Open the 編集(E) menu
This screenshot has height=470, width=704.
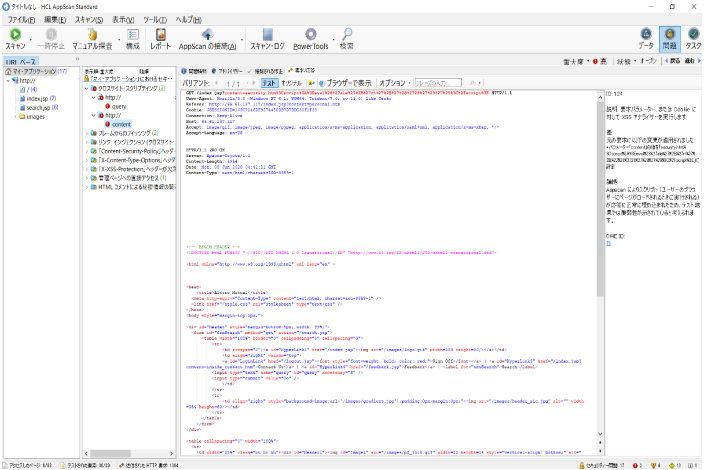tap(55, 20)
